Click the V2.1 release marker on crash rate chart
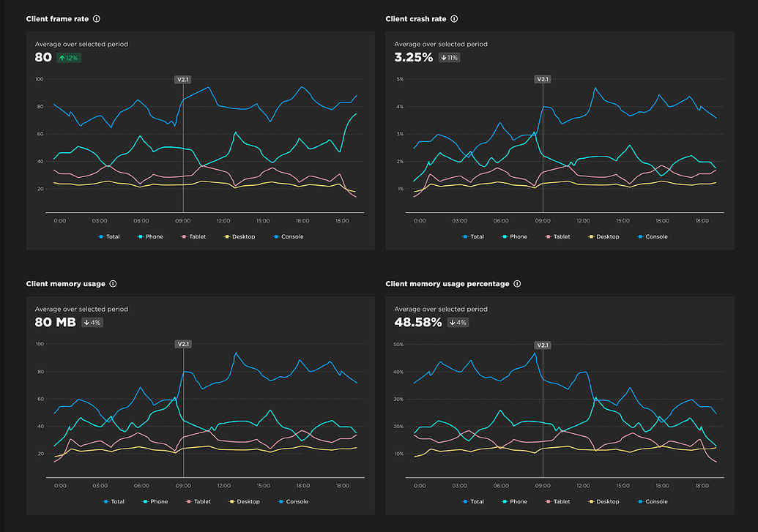The width and height of the screenshot is (758, 532). (542, 78)
